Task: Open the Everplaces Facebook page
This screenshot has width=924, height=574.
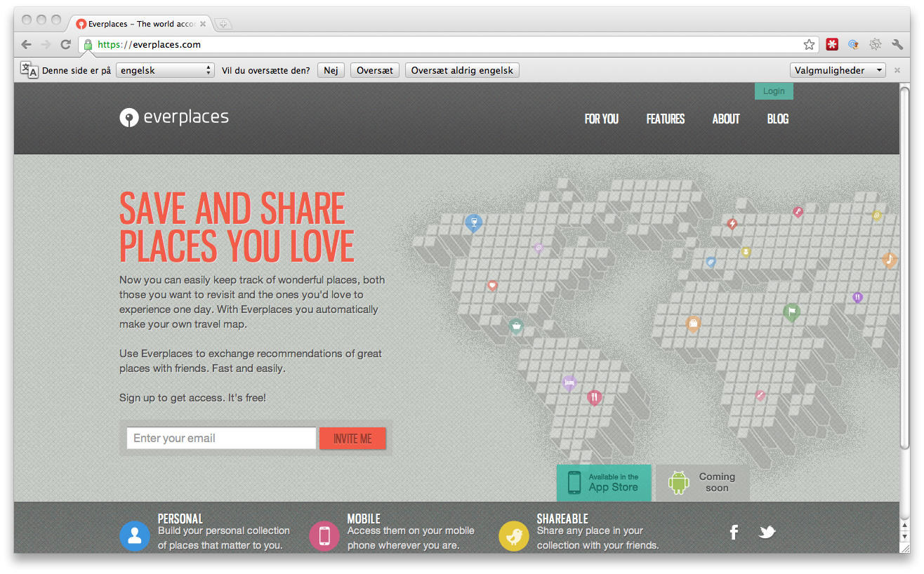Action: 734,532
